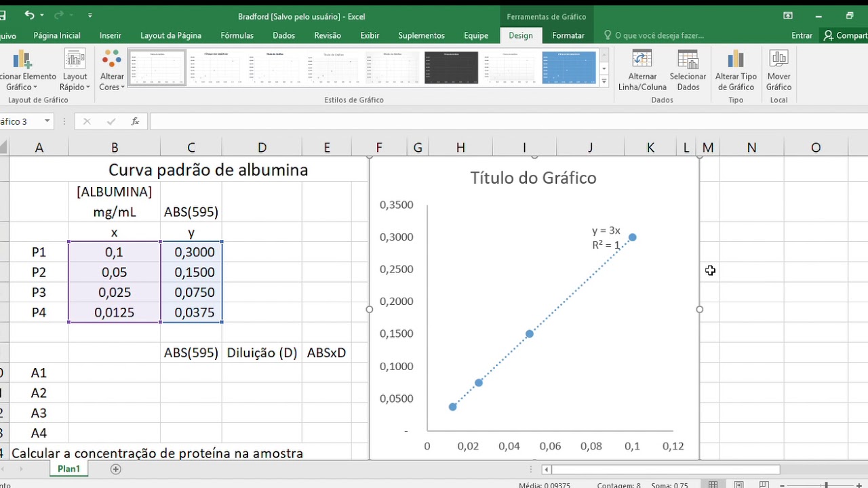Switch to the Formatar tab
Image resolution: width=868 pixels, height=488 pixels.
click(x=568, y=35)
